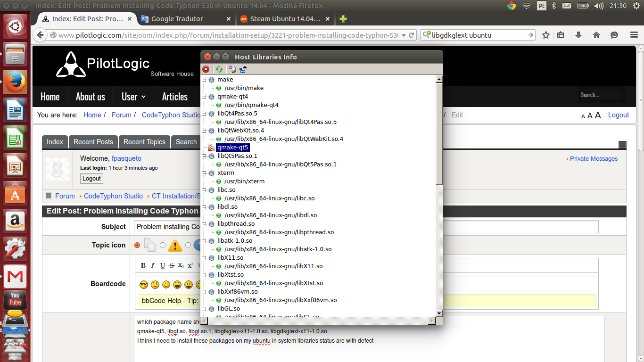Screen dimensions: 644x362
Task: Open Firefox downloads arrow icon
Action: (578, 35)
